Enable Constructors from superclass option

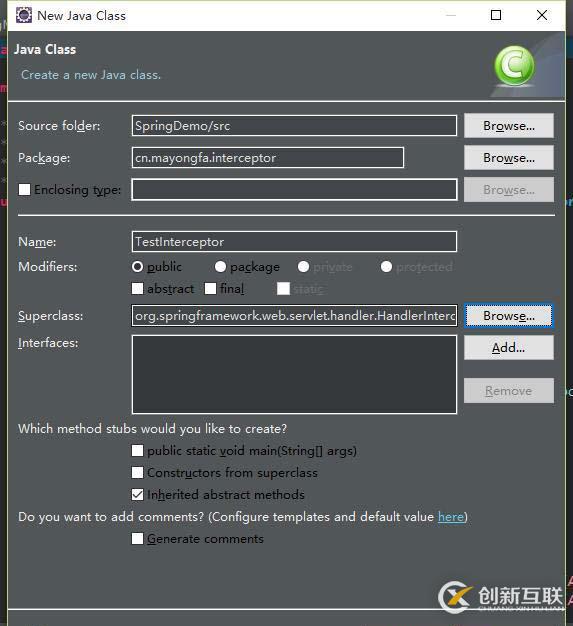tap(137, 473)
